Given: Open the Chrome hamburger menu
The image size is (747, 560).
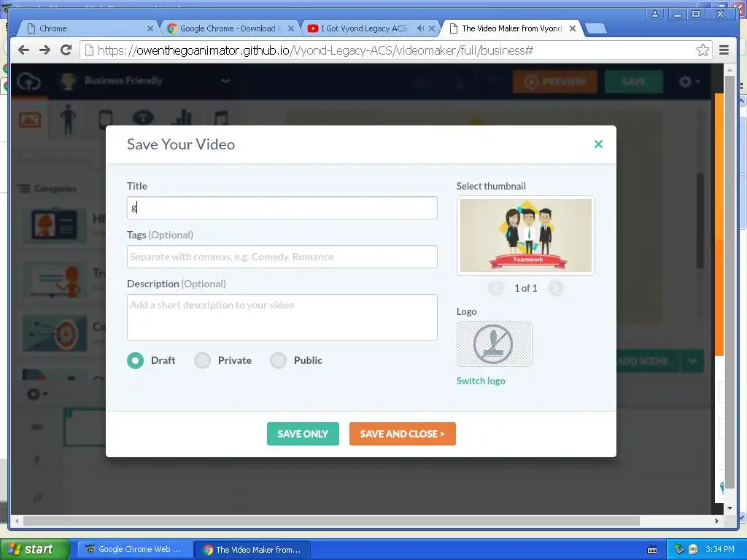Looking at the screenshot, I should (x=724, y=50).
